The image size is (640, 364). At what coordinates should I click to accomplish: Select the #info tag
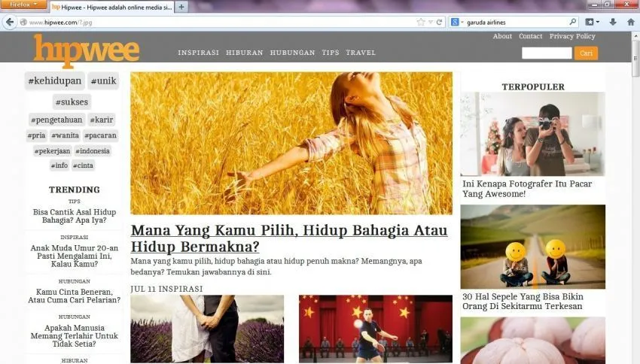pyautogui.click(x=59, y=165)
